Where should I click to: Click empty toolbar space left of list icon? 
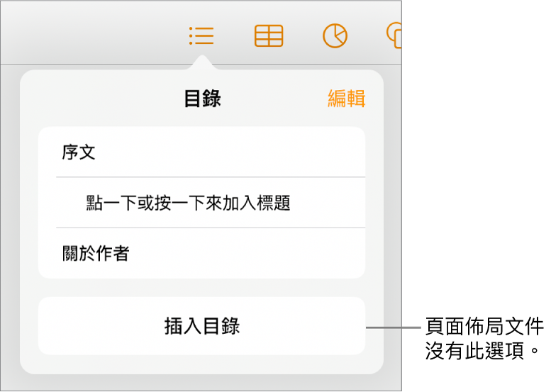(x=91, y=35)
